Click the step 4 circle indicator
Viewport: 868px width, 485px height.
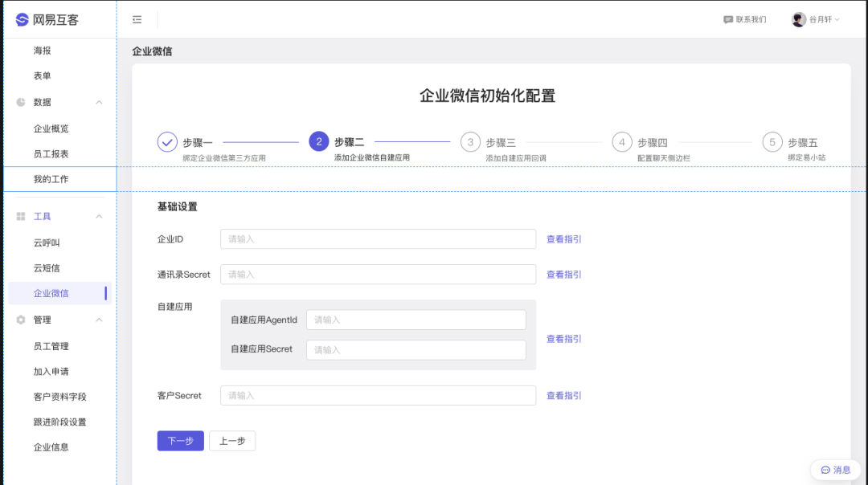pos(622,142)
